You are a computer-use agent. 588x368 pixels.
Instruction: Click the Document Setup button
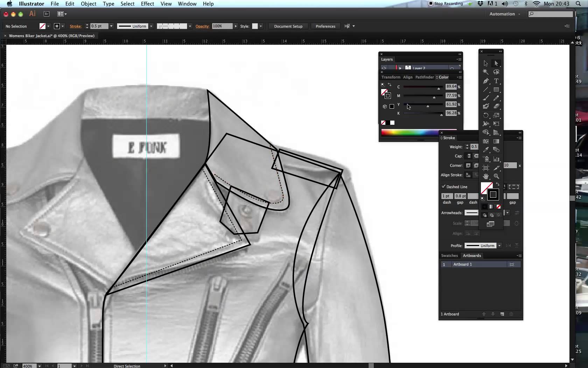pos(288,26)
